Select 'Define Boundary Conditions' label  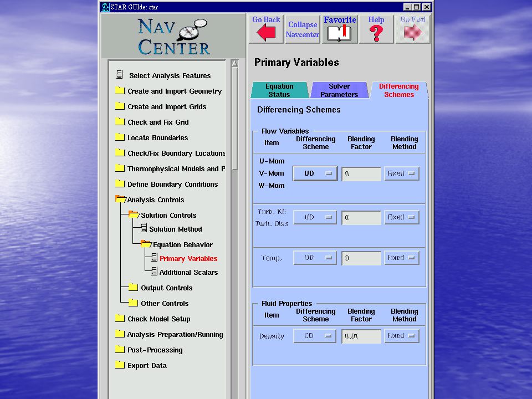pyautogui.click(x=173, y=184)
